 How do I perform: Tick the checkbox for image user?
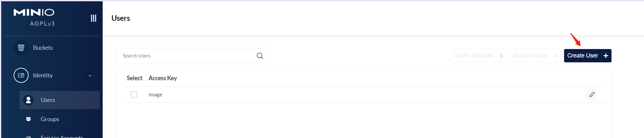click(x=134, y=94)
